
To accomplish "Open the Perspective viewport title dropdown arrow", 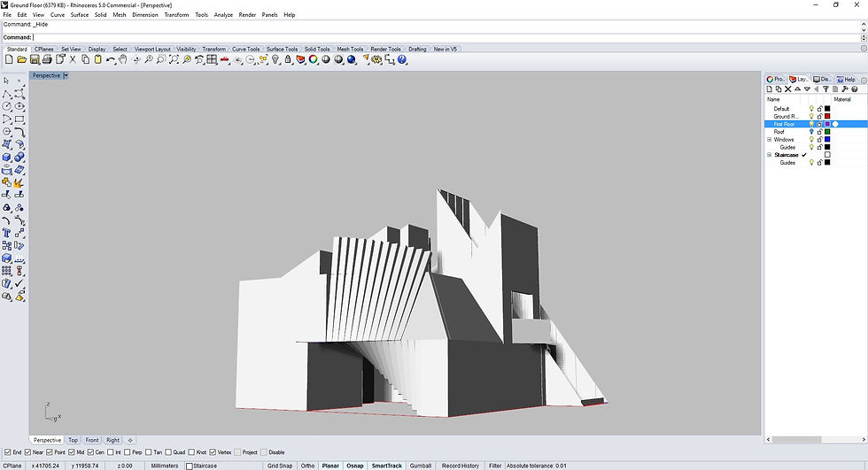I will click(66, 75).
